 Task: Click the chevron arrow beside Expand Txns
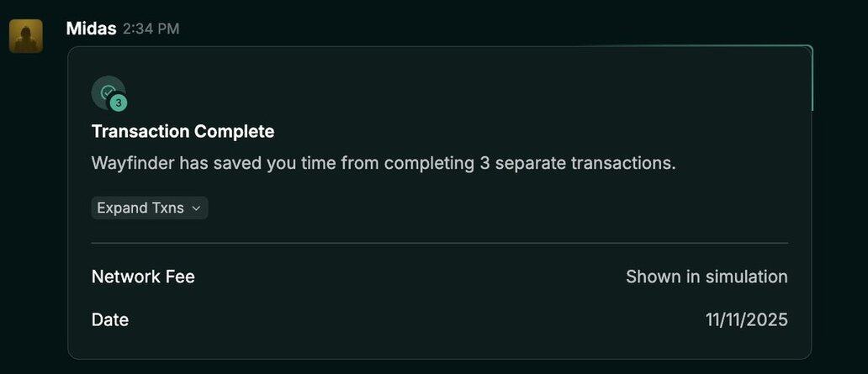point(196,208)
